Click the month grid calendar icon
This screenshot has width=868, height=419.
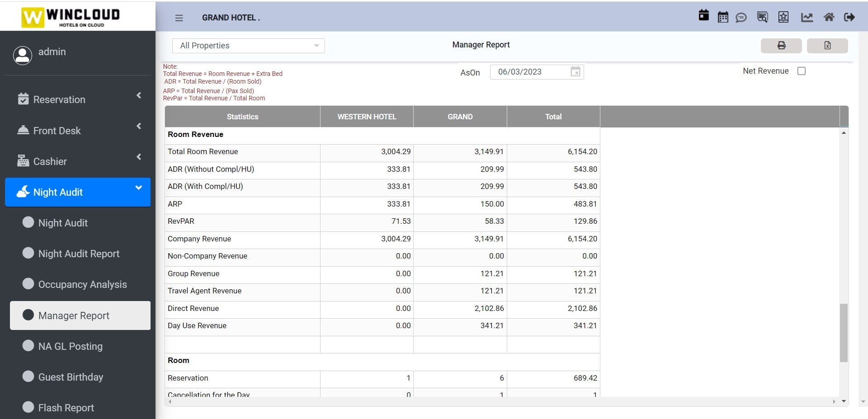[x=723, y=17]
